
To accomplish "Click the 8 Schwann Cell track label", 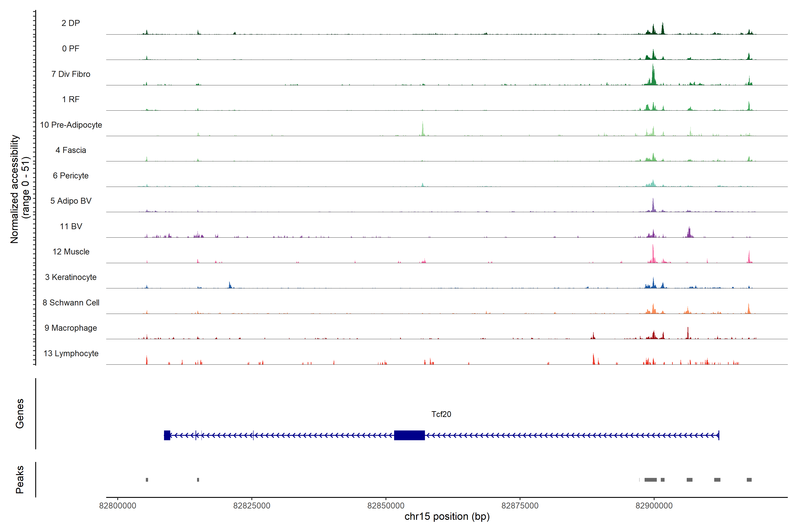I will pyautogui.click(x=71, y=302).
